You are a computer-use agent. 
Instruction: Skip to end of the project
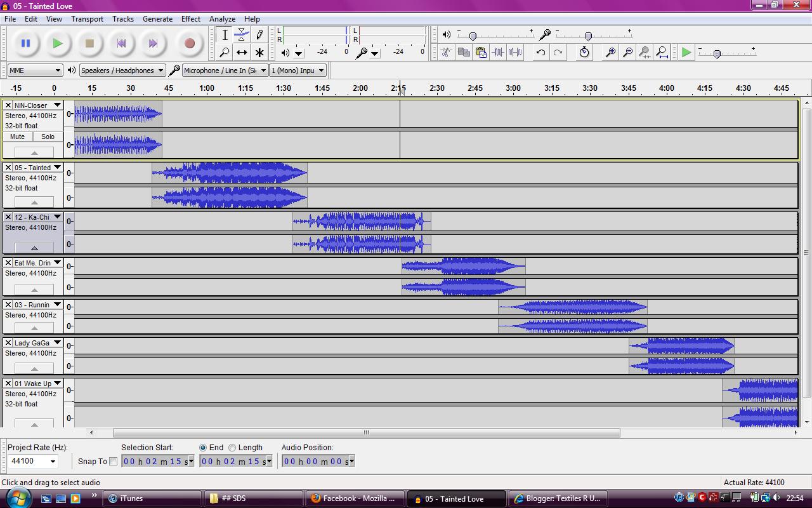click(153, 43)
